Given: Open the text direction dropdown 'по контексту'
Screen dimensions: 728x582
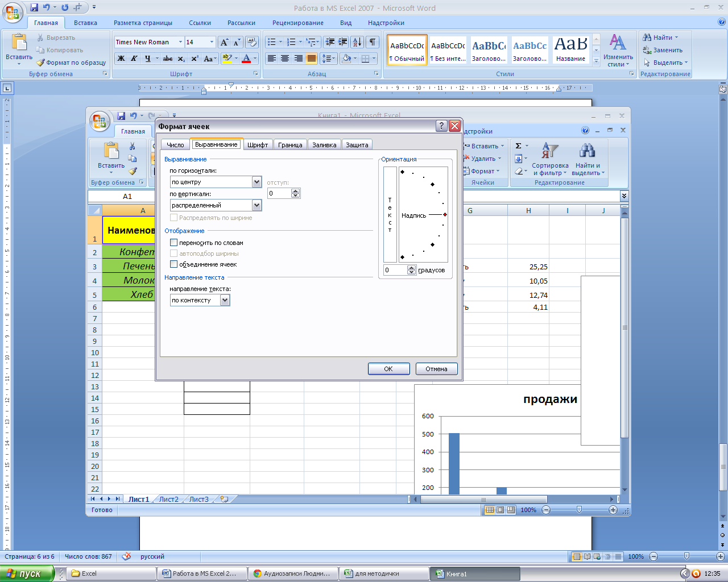Looking at the screenshot, I should (225, 300).
